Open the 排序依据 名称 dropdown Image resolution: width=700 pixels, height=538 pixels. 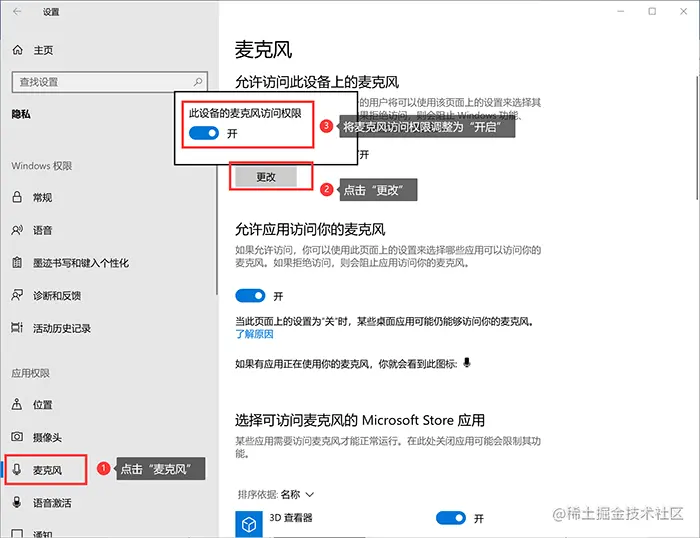(x=276, y=494)
